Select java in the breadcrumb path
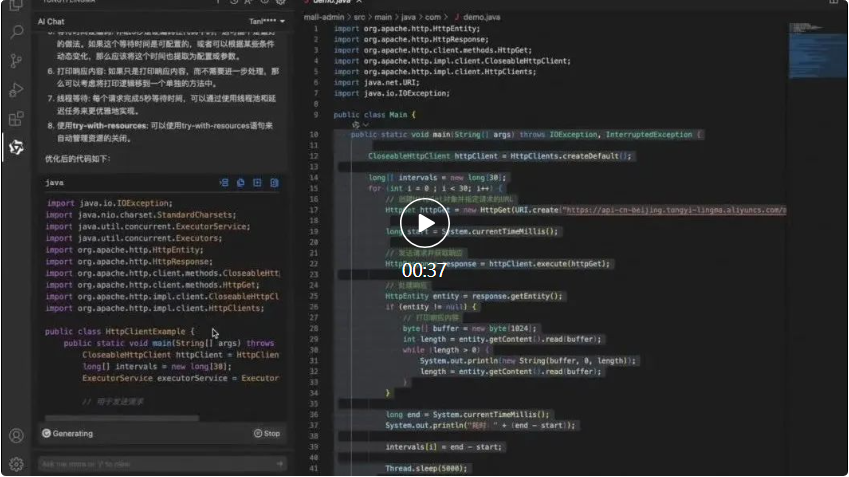This screenshot has width=849, height=477. click(408, 17)
